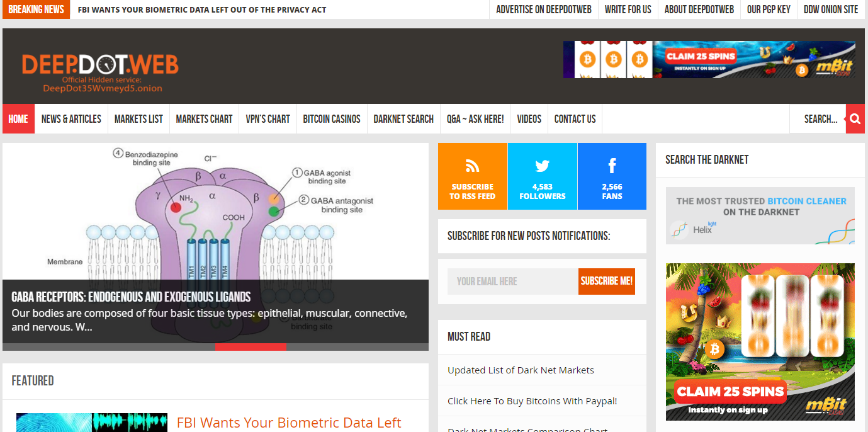Click the mBit header banner ad

[x=709, y=60]
